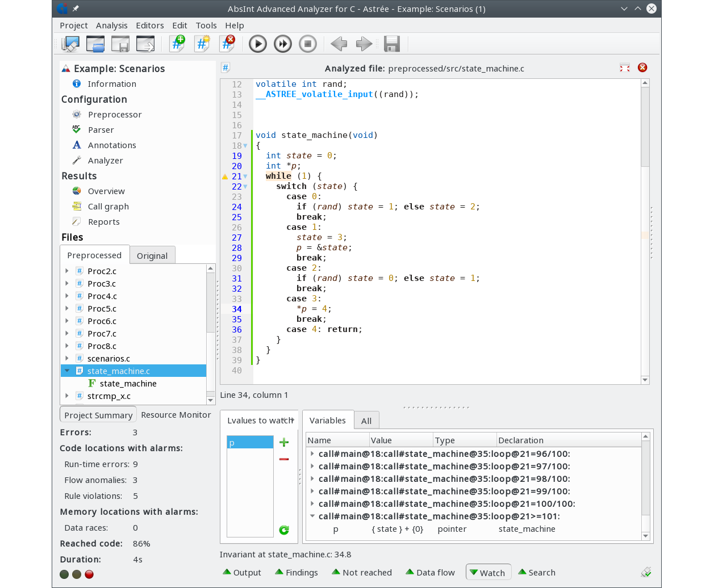Toggle the Data flow panel
Image resolution: width=714 pixels, height=588 pixels.
430,572
